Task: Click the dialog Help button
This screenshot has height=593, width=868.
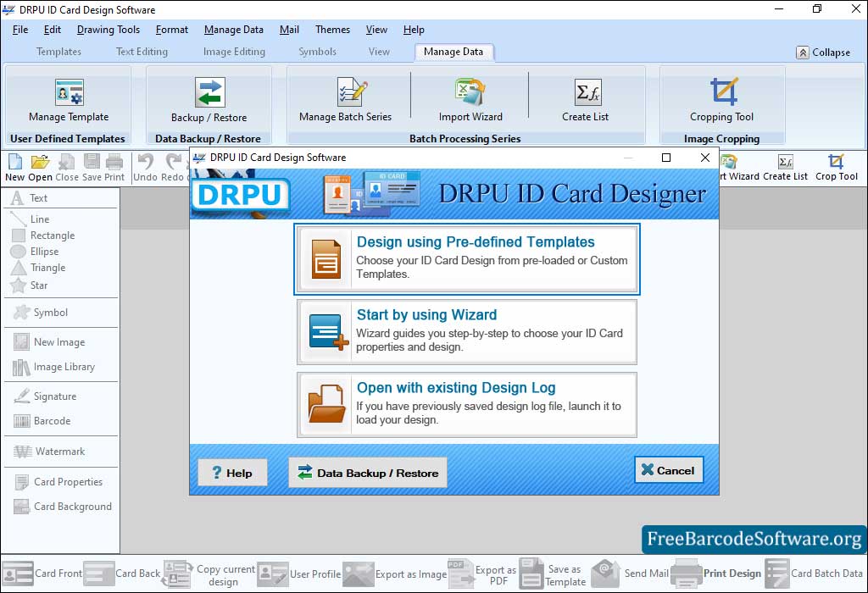Action: (232, 473)
